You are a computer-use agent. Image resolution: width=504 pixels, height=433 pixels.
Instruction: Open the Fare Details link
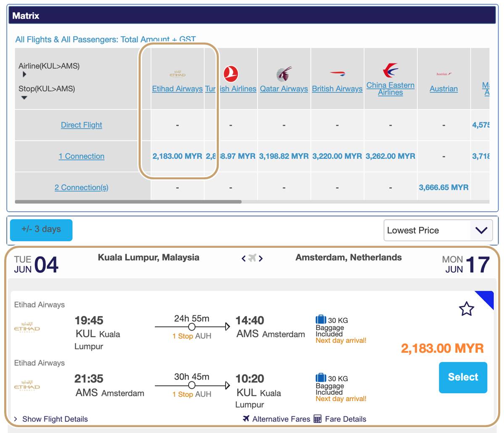pos(346,419)
